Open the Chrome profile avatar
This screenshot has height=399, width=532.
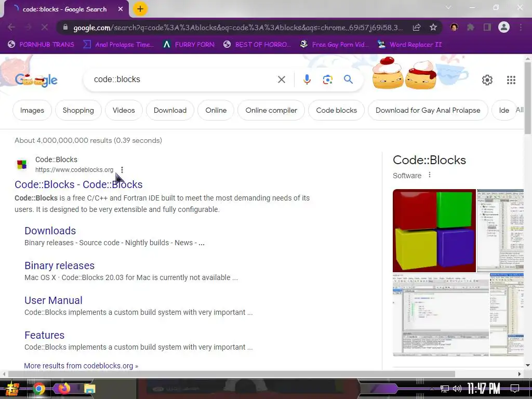(504, 27)
